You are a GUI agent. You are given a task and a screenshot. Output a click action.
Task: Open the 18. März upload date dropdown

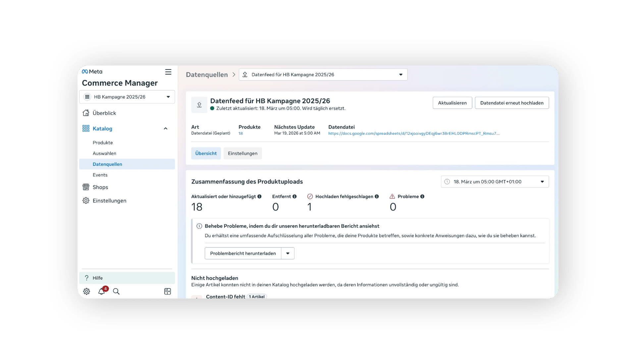pos(495,182)
